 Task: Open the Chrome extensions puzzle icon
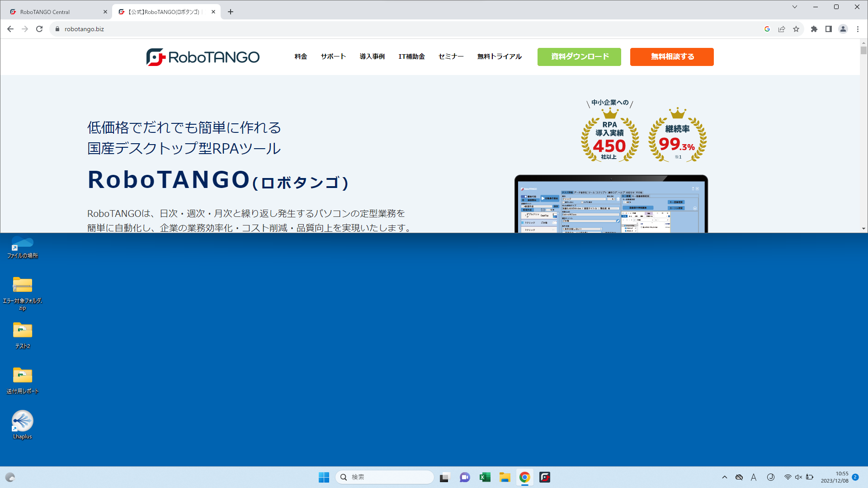(813, 29)
